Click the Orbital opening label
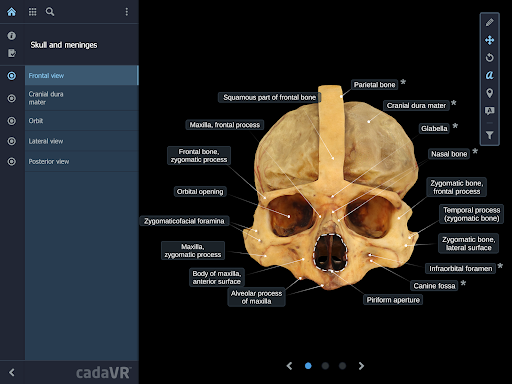 pyautogui.click(x=200, y=192)
